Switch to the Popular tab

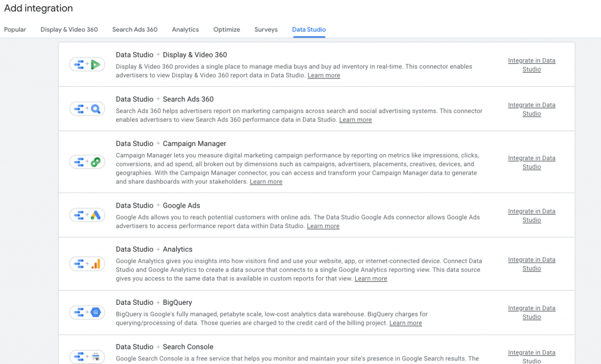15,29
